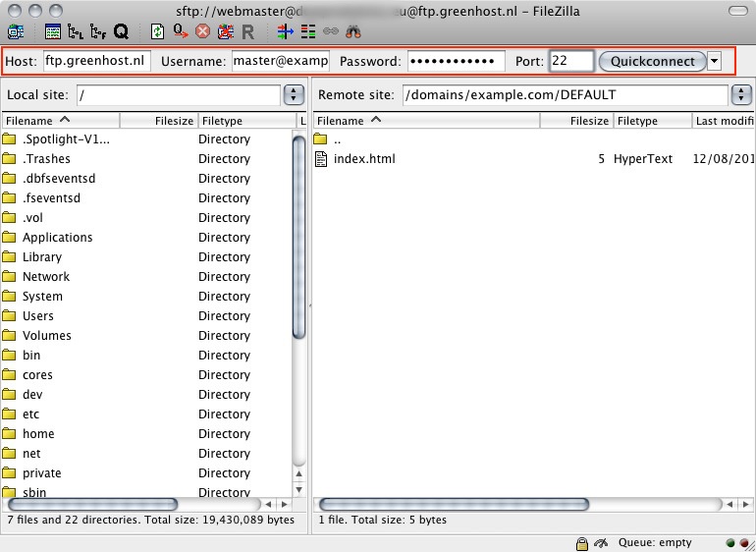Open Remote site path dropdown
Screen dimensions: 756x552
pos(741,94)
